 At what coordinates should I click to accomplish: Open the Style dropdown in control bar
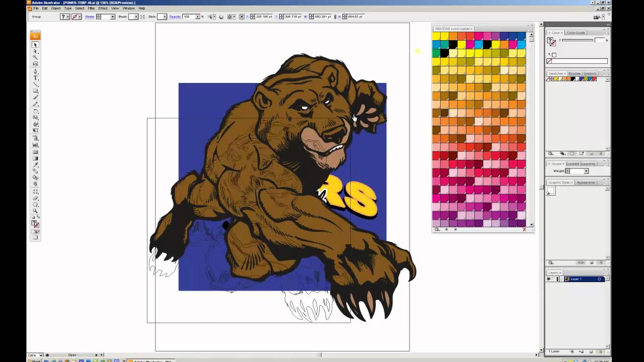click(x=165, y=17)
